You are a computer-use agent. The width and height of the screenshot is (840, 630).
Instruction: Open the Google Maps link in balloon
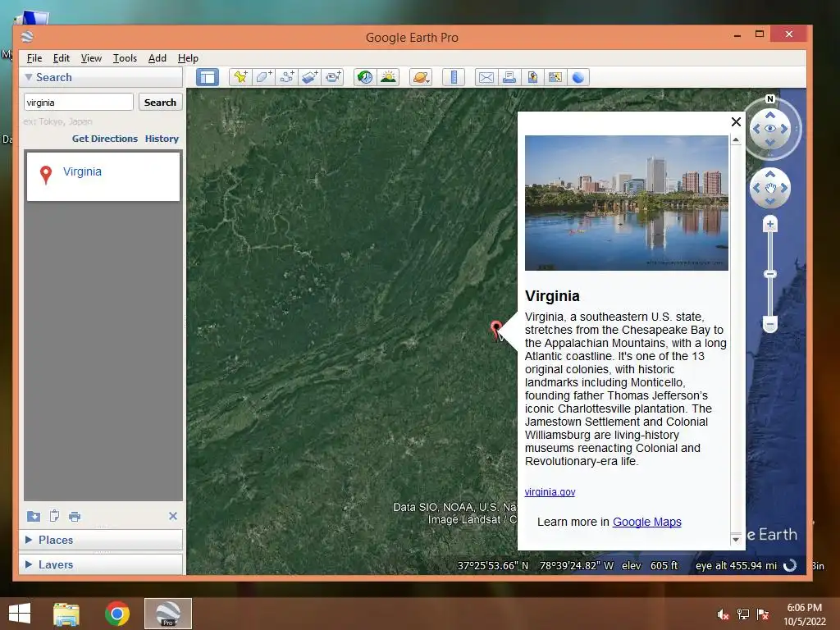646,522
